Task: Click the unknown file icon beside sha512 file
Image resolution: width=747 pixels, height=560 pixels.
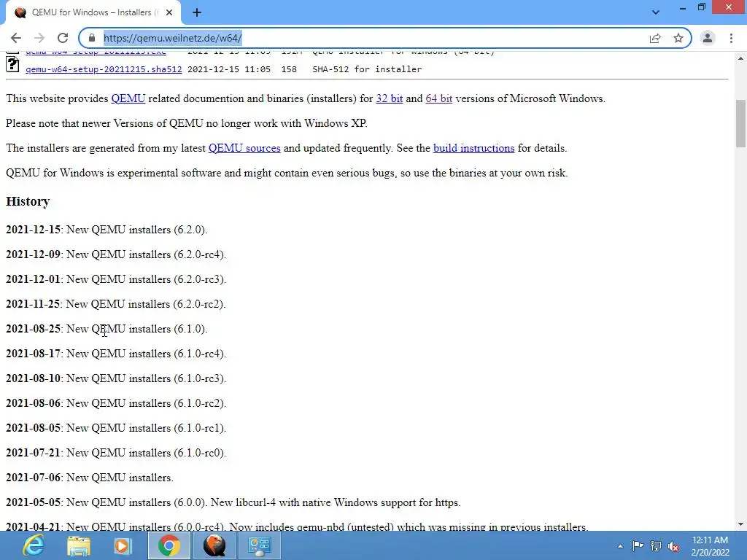Action: click(13, 65)
